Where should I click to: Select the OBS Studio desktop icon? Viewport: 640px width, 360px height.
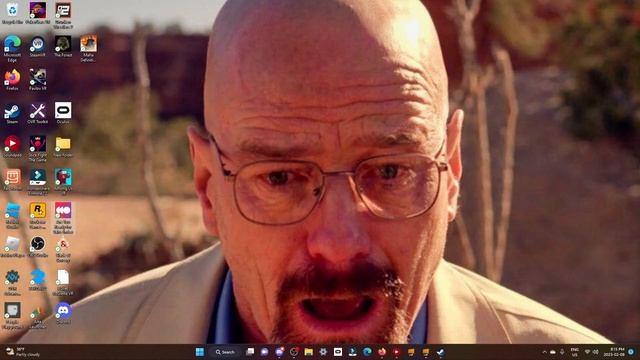pos(38,247)
